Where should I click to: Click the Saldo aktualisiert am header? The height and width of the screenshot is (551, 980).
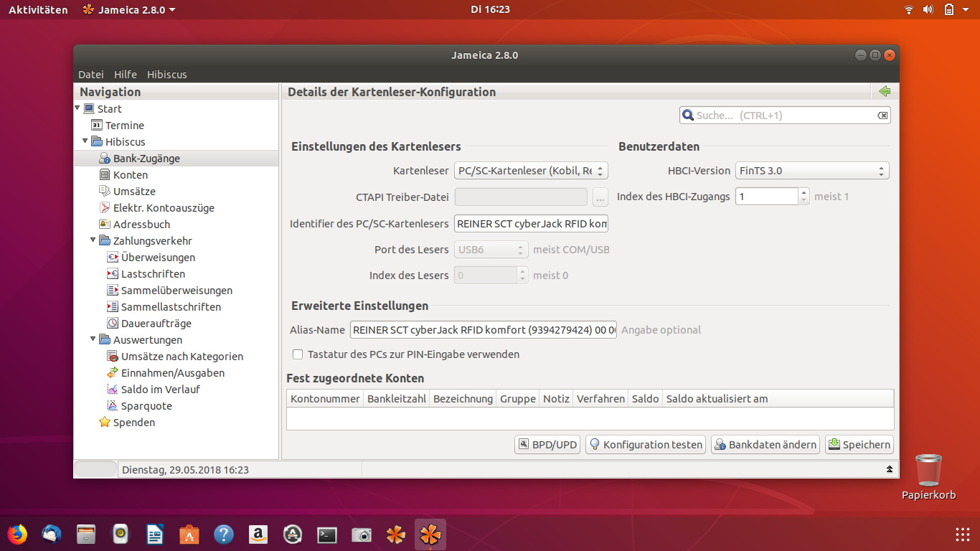[x=778, y=399]
